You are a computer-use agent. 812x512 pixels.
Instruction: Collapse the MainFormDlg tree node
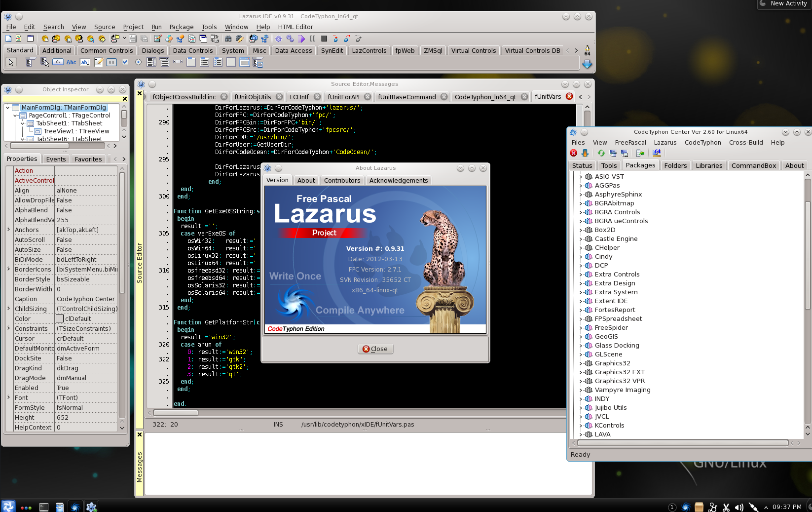click(8, 107)
